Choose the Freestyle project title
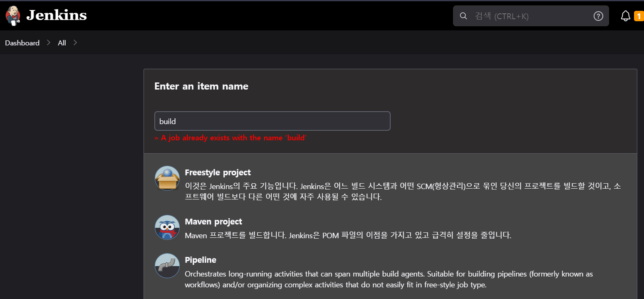 coord(218,172)
